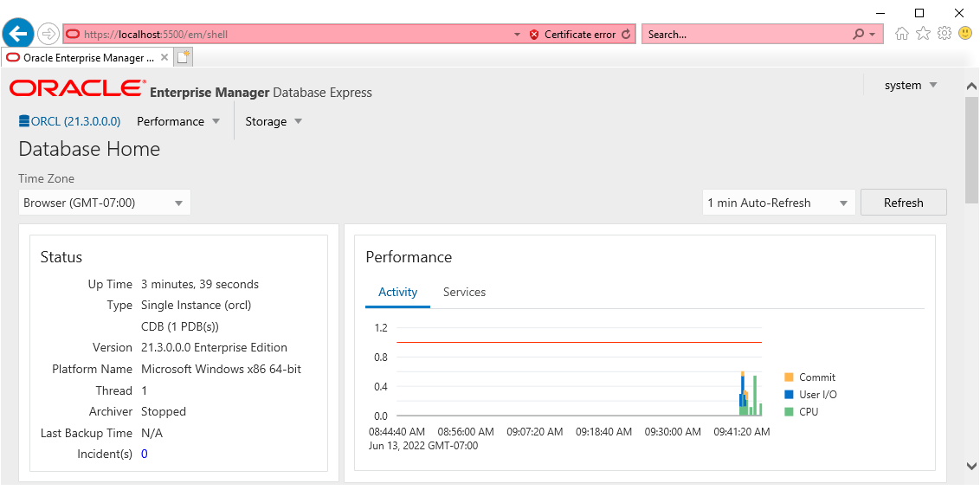The height and width of the screenshot is (490, 980).
Task: Select the Oracle Enterprise Manager browser tab
Action: [87, 57]
